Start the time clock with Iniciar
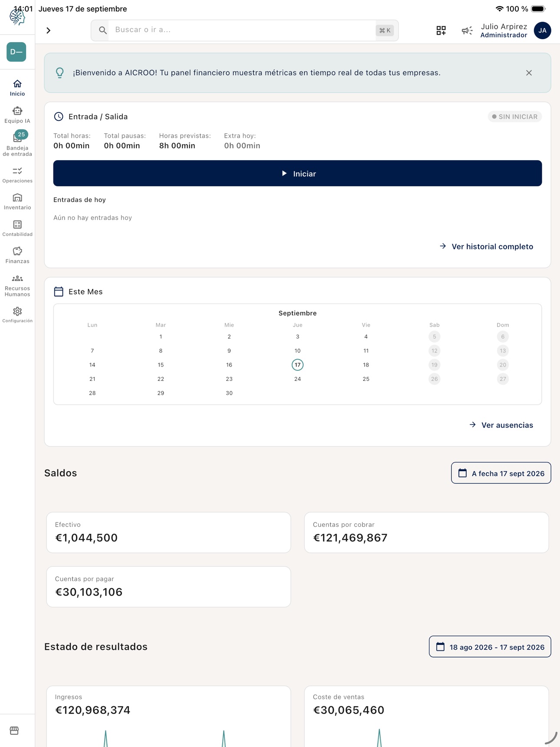Image resolution: width=560 pixels, height=747 pixels. click(x=297, y=173)
